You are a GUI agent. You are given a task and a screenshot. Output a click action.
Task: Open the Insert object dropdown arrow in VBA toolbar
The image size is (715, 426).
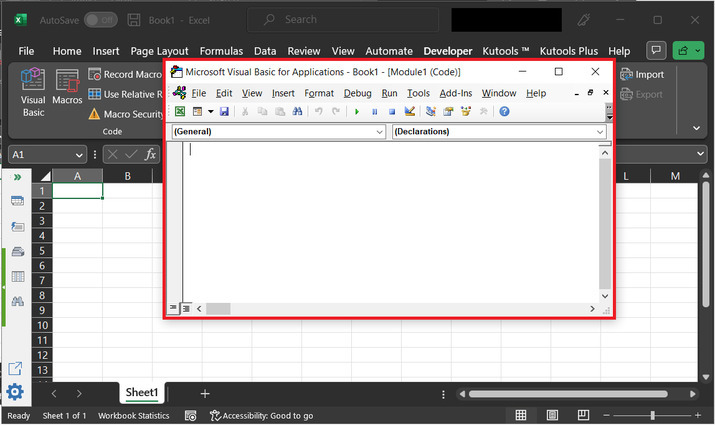(211, 111)
